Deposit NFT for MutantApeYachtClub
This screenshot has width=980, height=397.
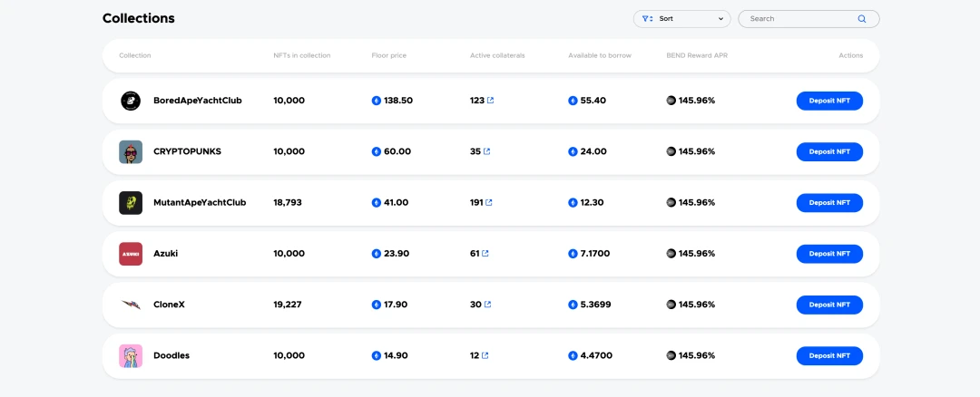coord(829,203)
